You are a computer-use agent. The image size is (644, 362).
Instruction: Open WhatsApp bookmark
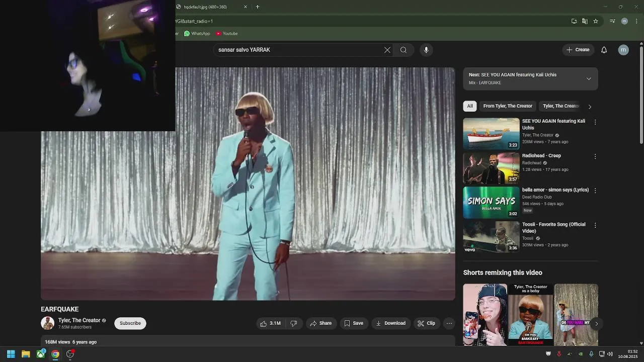tap(197, 34)
